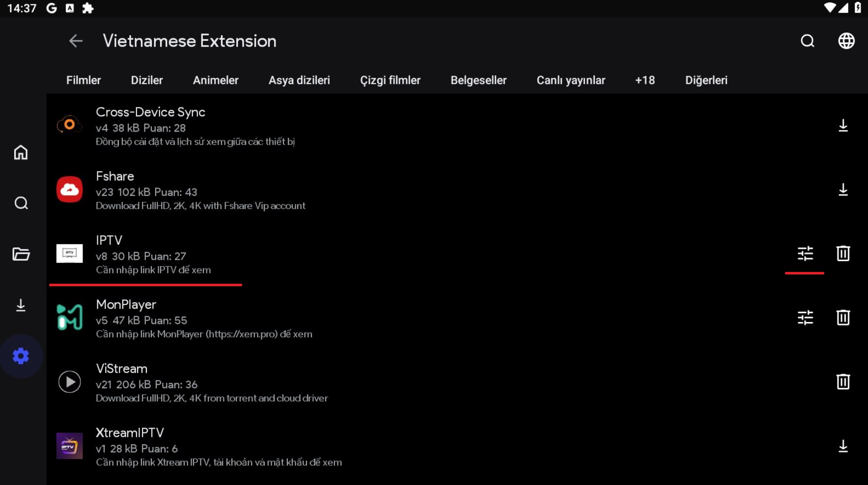Image resolution: width=868 pixels, height=485 pixels.
Task: Select the IPTV title text
Action: tap(109, 240)
